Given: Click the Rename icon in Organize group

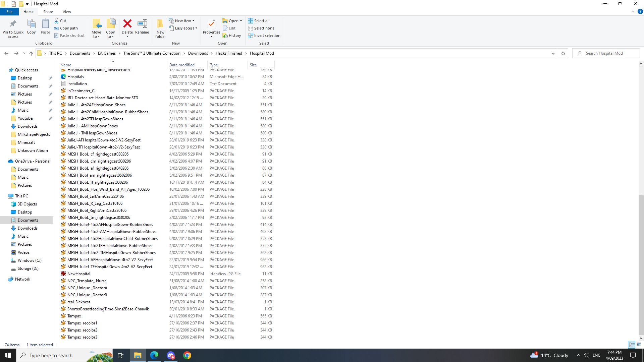Looking at the screenshot, I should pyautogui.click(x=142, y=24).
